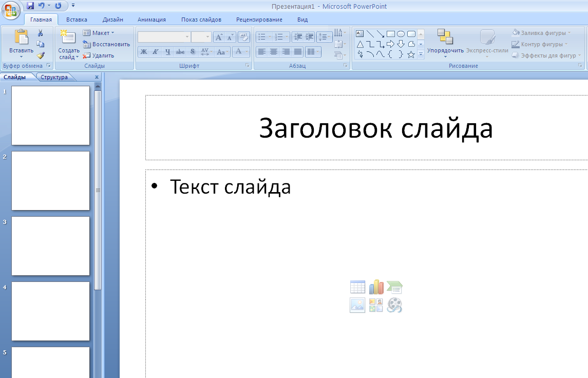Insert SmartArt from slide placeholder icon
The width and height of the screenshot is (588, 378).
coord(394,287)
